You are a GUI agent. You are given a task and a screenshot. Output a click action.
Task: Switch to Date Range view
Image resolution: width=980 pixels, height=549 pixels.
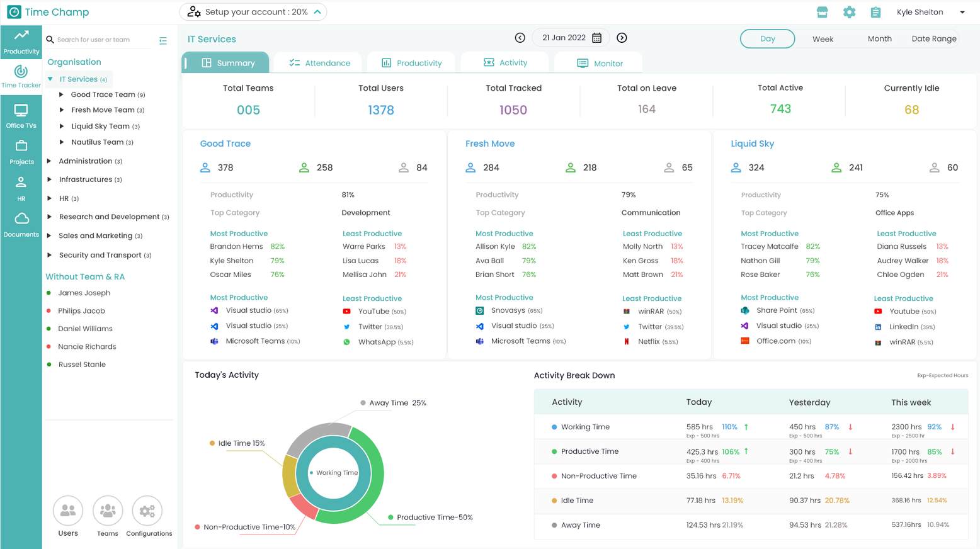pyautogui.click(x=934, y=38)
